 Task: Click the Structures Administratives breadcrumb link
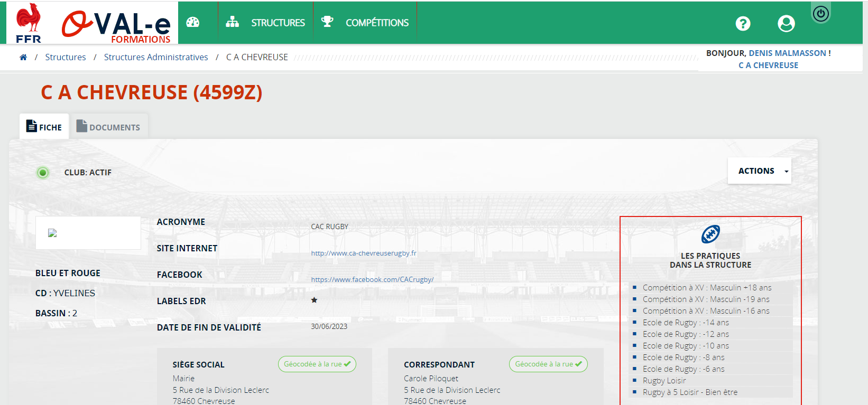pyautogui.click(x=156, y=57)
